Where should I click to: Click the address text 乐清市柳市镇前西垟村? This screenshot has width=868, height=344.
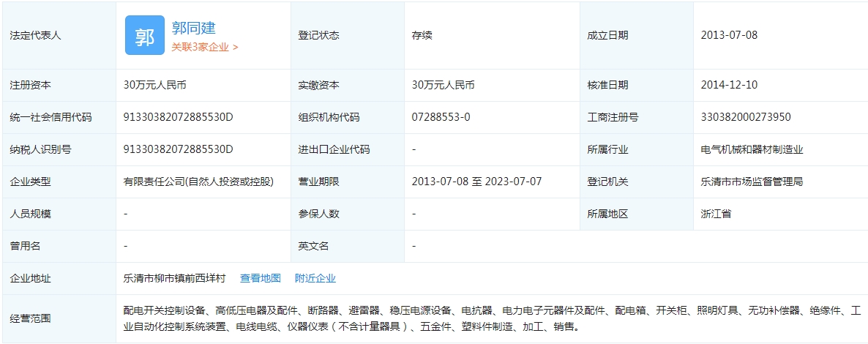click(x=176, y=278)
